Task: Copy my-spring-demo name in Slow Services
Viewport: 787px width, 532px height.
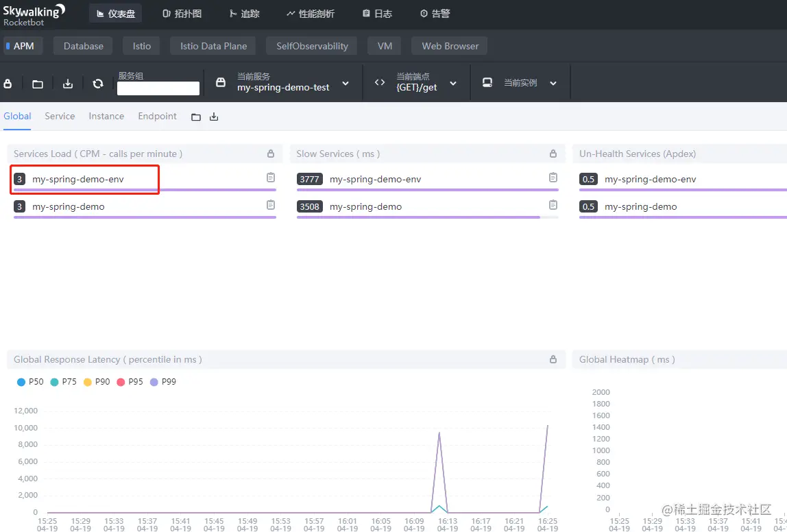Action: tap(553, 205)
